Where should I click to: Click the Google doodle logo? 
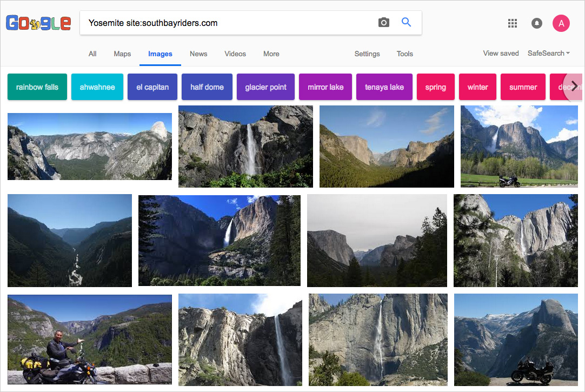click(38, 23)
